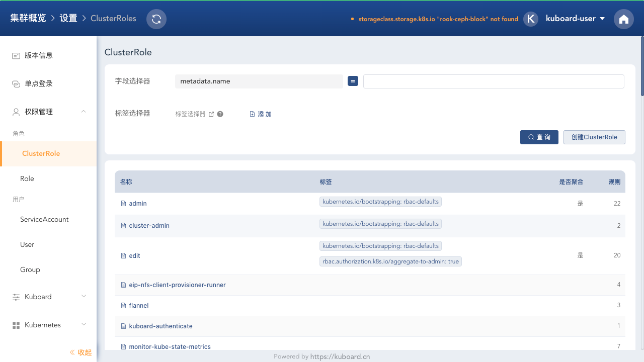Screen dimensions: 644x362
Task: Collapse sidebar with 收起
Action: click(80, 352)
